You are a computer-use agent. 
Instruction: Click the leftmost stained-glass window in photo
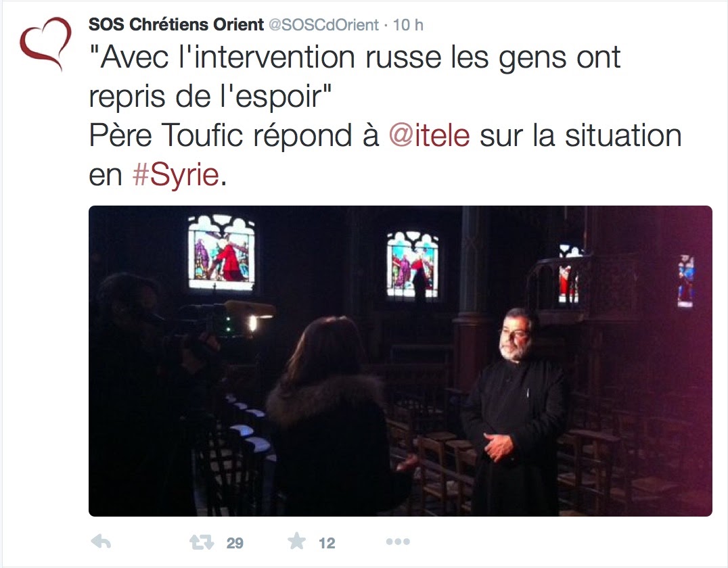pos(221,252)
